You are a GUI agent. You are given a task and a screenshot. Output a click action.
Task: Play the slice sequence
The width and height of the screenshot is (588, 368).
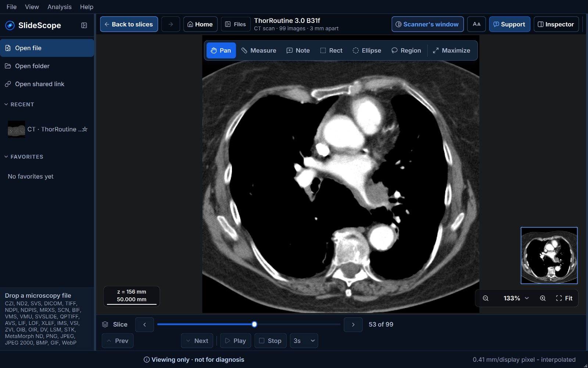pos(236,341)
